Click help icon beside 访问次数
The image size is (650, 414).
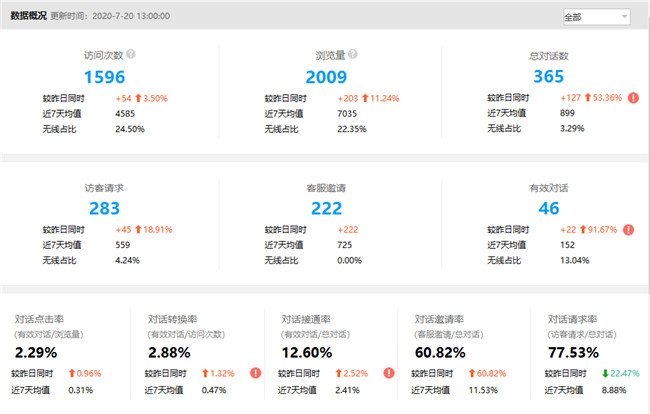point(131,56)
